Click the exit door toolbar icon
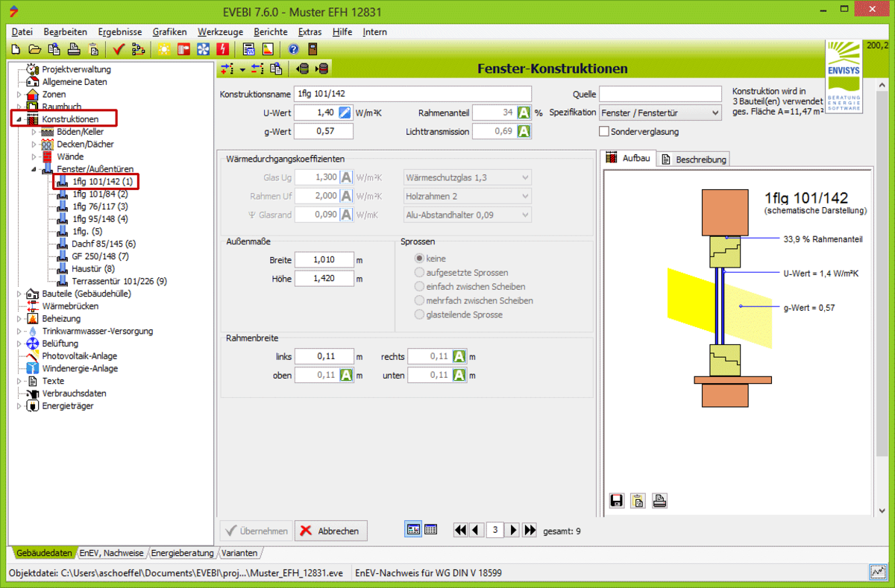 coord(313,50)
